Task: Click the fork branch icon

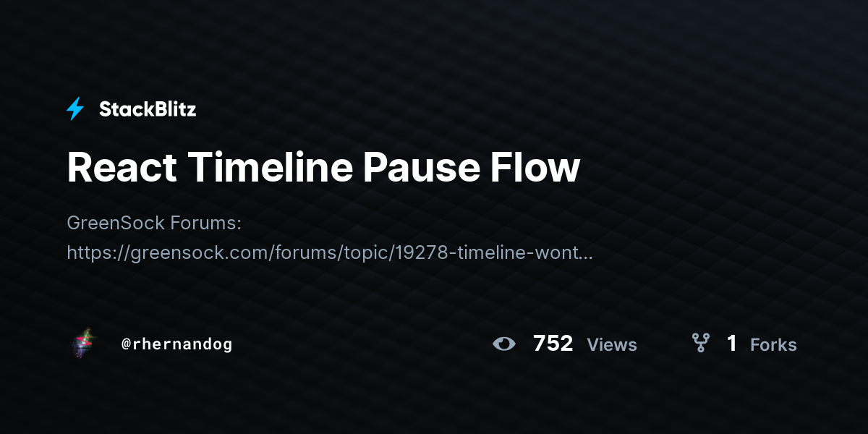Action: click(x=700, y=343)
